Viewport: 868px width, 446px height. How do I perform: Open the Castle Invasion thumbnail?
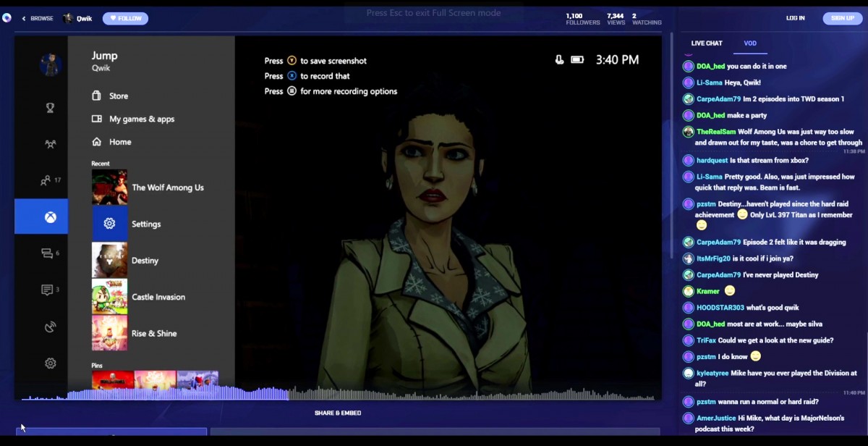coord(109,297)
